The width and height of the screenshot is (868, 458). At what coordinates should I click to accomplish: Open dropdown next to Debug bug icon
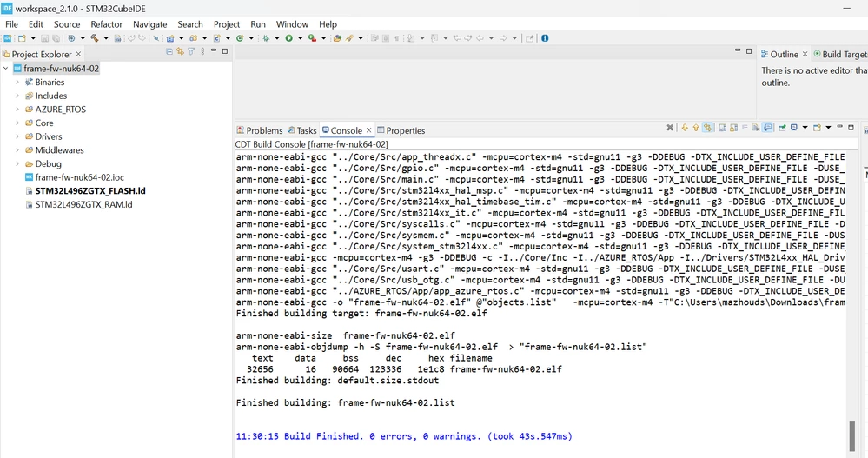click(277, 38)
